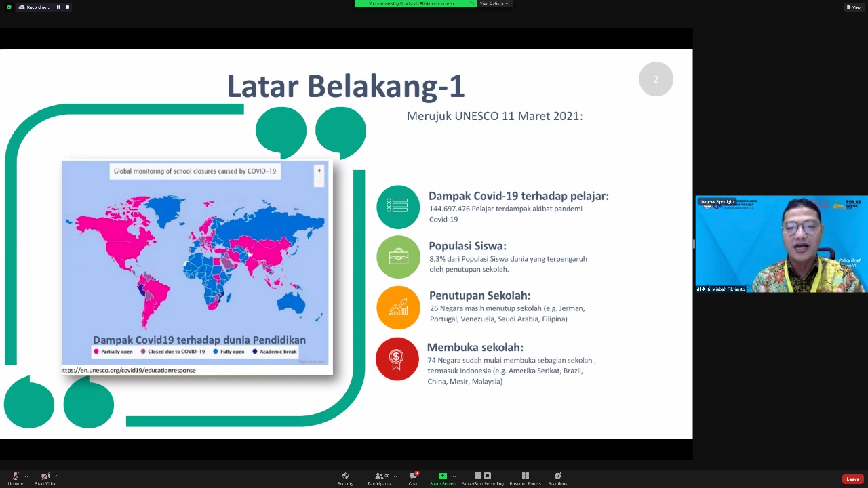Click the Penutupan Sekolah heading
This screenshot has width=868, height=488.
click(480, 296)
